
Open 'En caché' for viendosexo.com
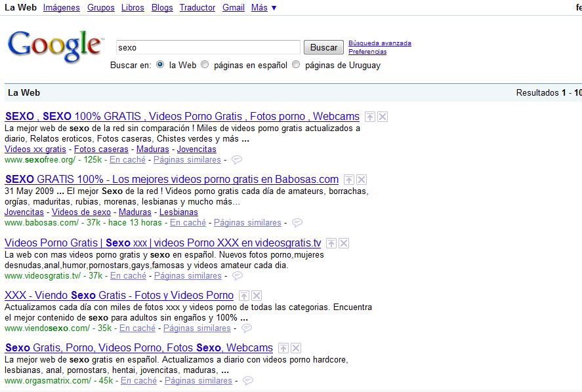coord(137,328)
